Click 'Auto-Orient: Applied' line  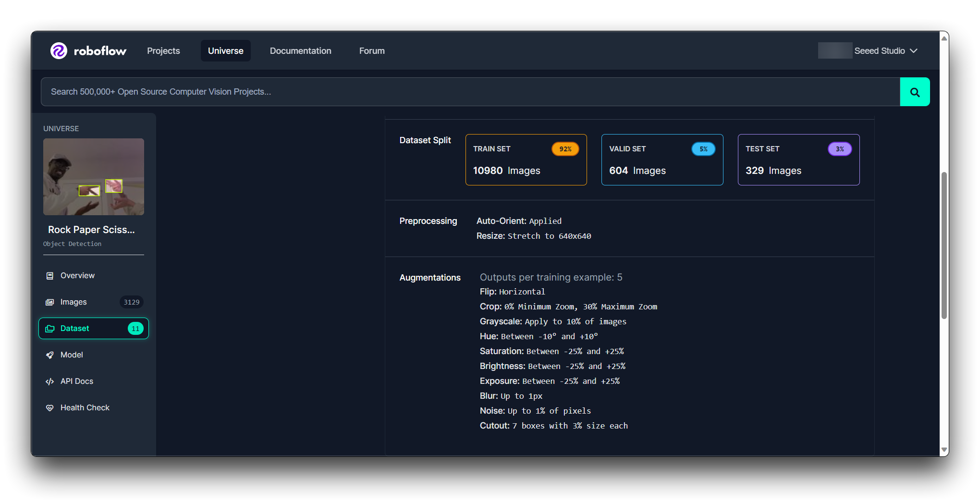(x=519, y=221)
